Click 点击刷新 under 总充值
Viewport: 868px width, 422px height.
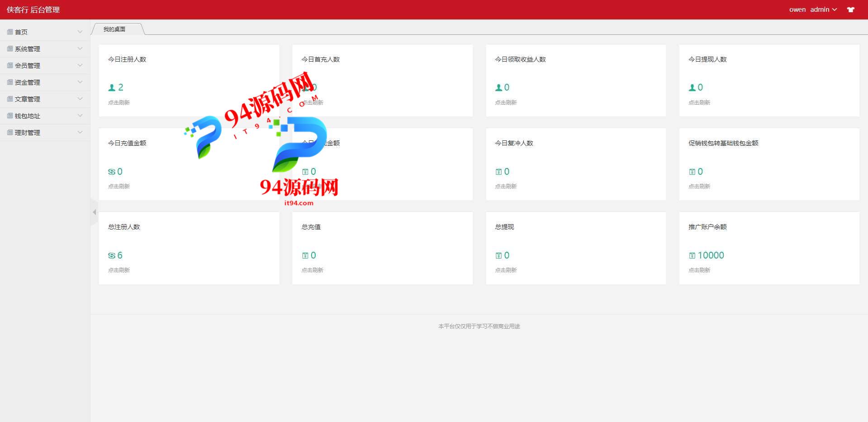point(313,270)
